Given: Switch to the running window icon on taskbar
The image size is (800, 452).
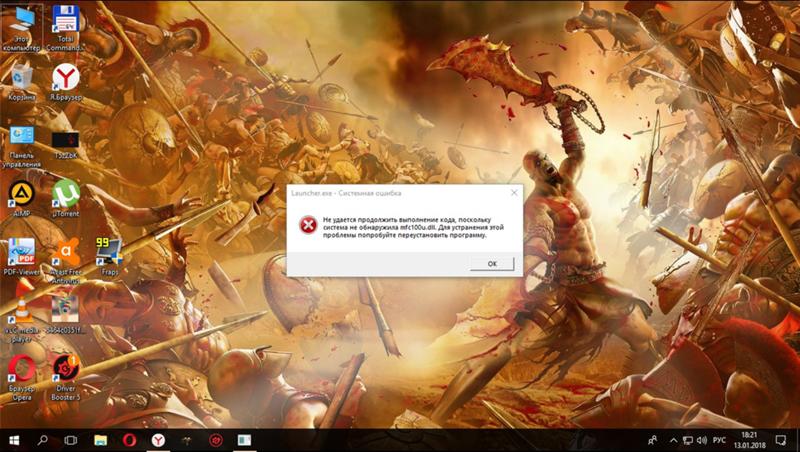Looking at the screenshot, I should 244,440.
